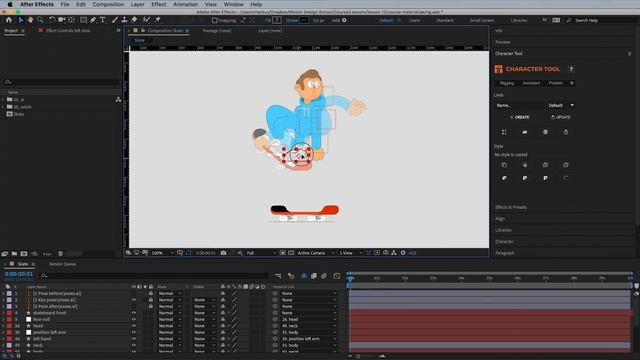Open the Rigging section of Character Tool
This screenshot has height=360, width=640.
point(507,83)
